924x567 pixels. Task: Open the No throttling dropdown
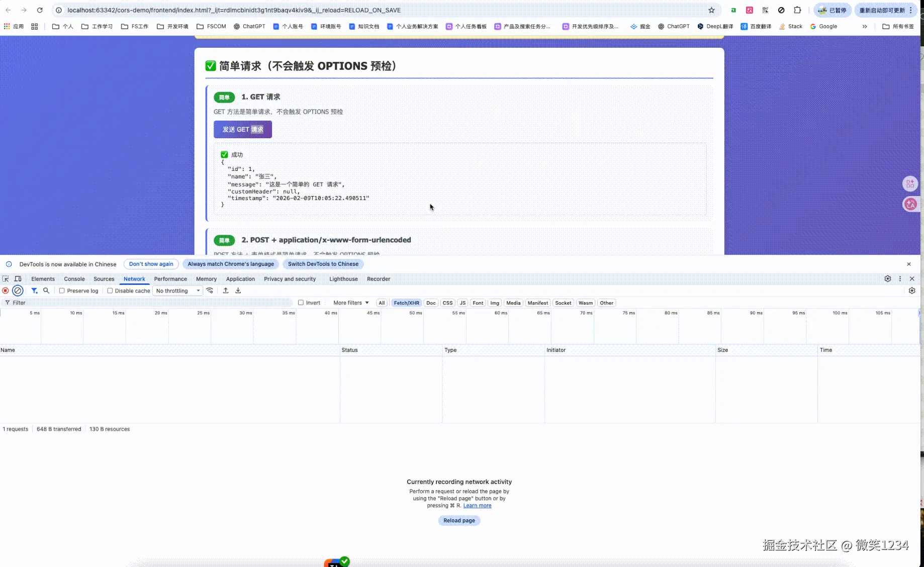pos(177,291)
